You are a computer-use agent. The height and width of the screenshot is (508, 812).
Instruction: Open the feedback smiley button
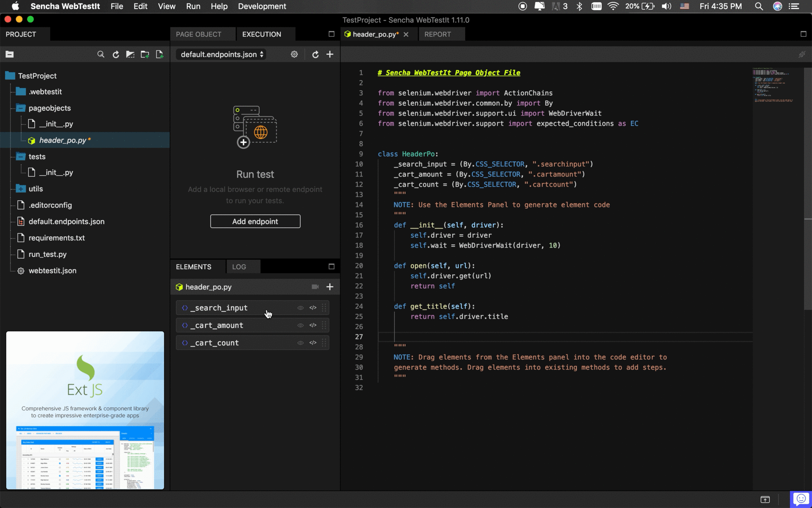801,499
